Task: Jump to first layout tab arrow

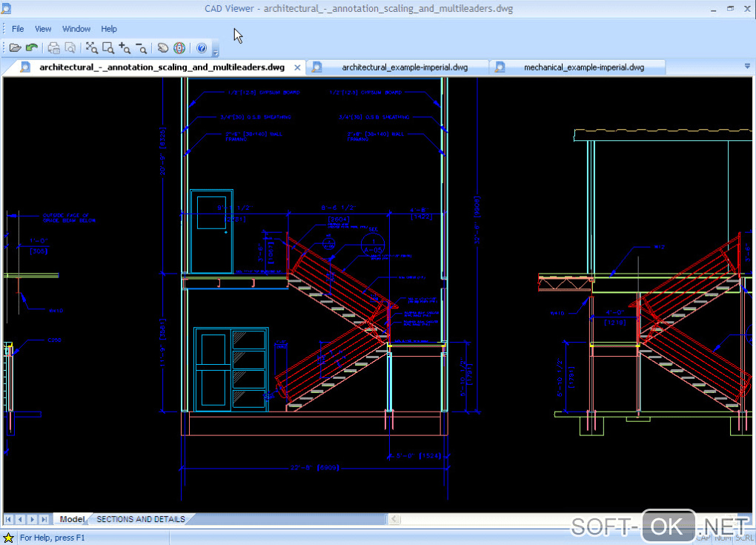Action: (x=8, y=519)
